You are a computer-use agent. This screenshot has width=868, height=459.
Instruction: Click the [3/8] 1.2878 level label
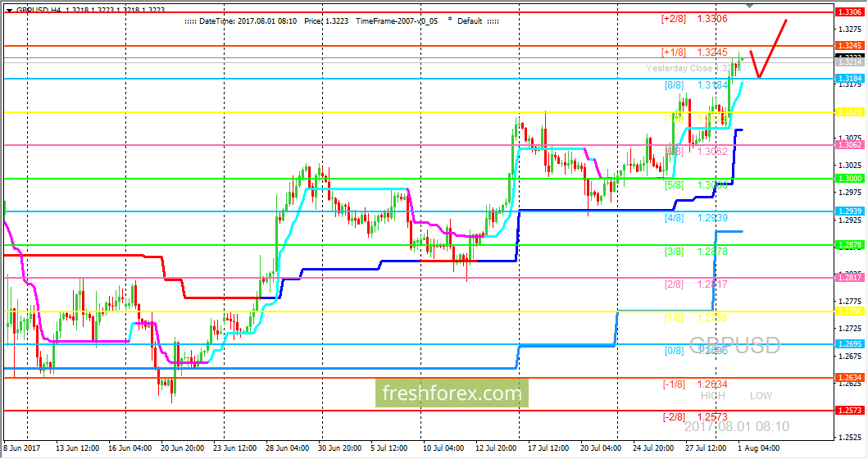[697, 252]
